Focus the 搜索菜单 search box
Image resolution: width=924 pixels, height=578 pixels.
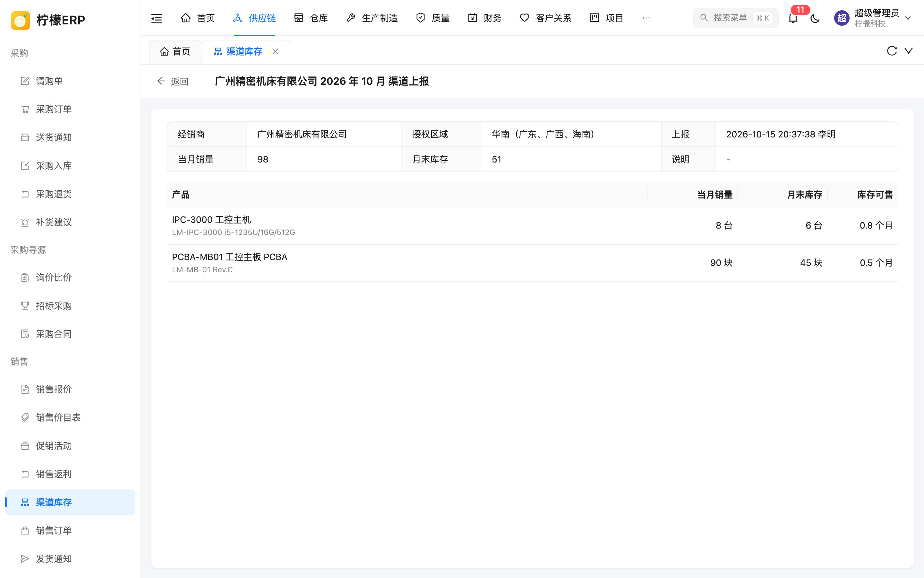pyautogui.click(x=736, y=18)
